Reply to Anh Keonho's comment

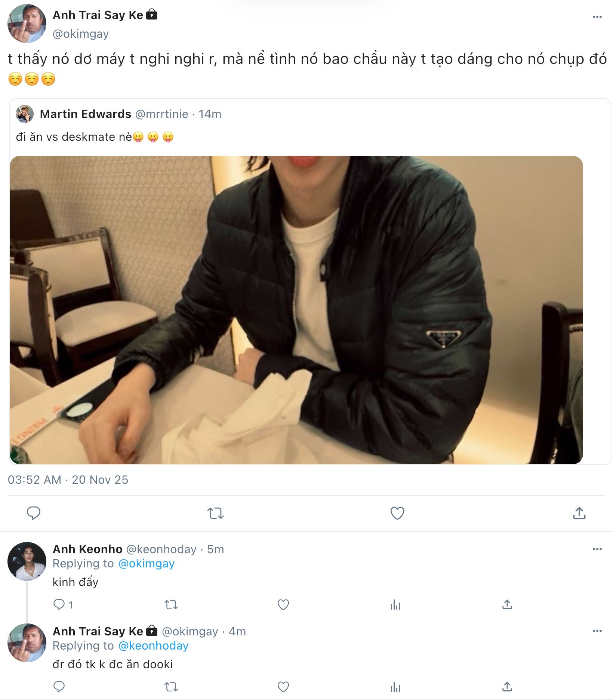[59, 604]
